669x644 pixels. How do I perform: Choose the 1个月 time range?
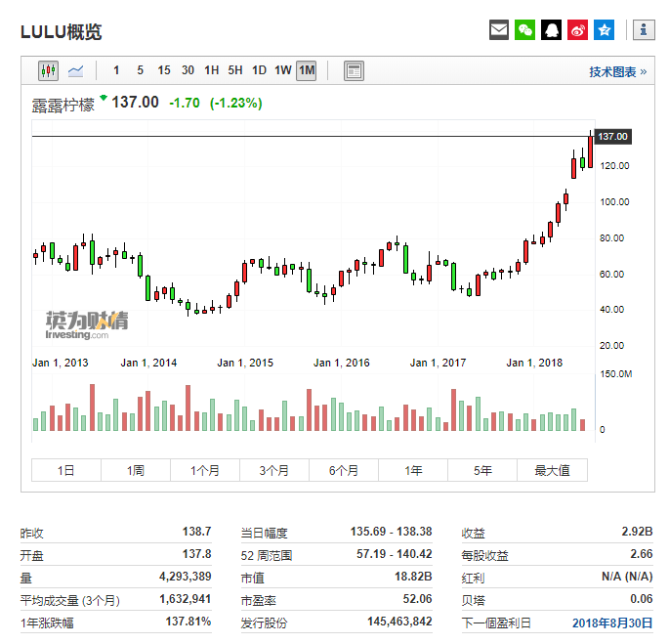205,470
